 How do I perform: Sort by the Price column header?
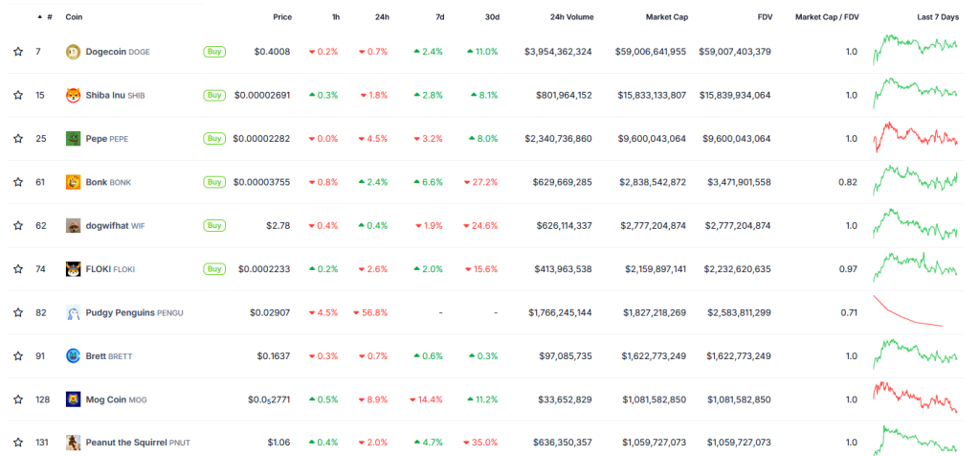[x=282, y=17]
